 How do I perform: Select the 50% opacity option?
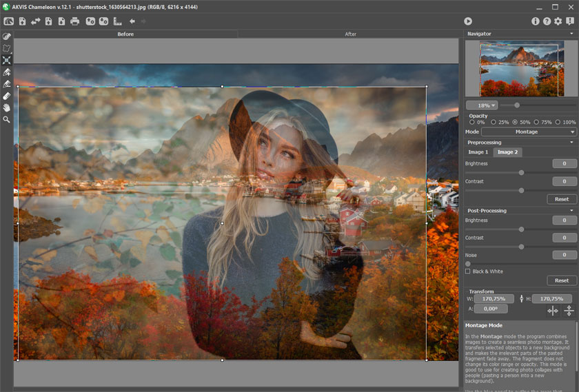click(515, 122)
